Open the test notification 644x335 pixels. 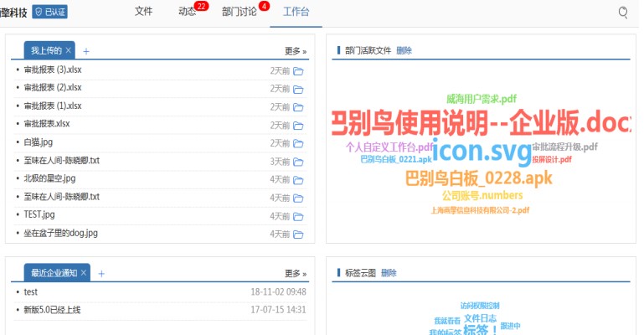tap(30, 292)
